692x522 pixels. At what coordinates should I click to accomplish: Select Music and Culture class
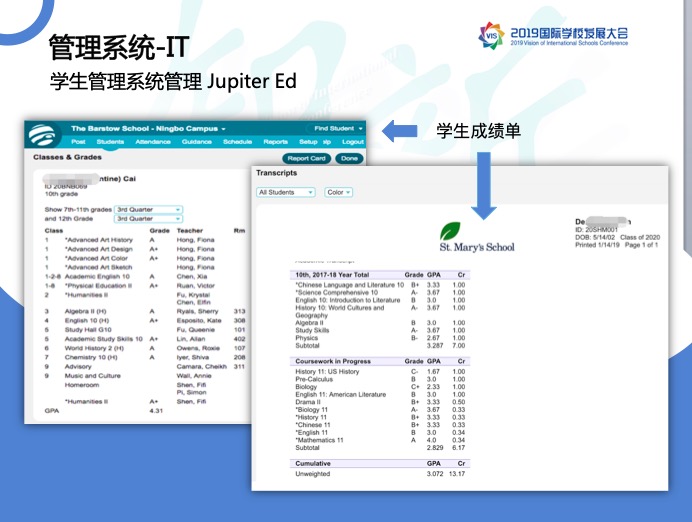(x=92, y=376)
